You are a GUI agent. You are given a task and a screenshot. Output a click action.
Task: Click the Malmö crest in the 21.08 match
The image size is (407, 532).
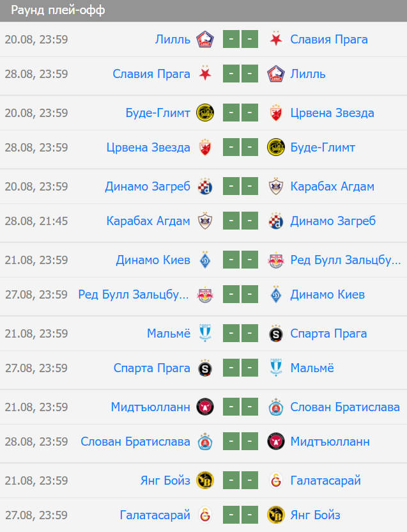pos(205,333)
